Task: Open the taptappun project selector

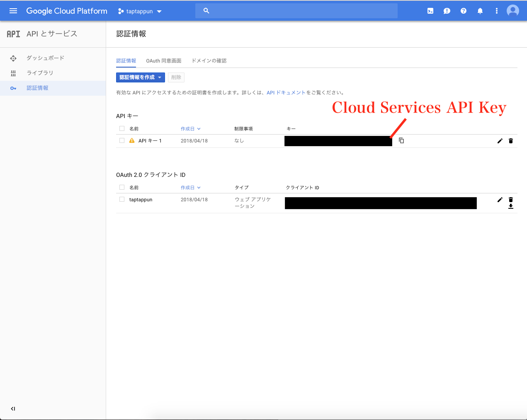Action: coord(139,11)
